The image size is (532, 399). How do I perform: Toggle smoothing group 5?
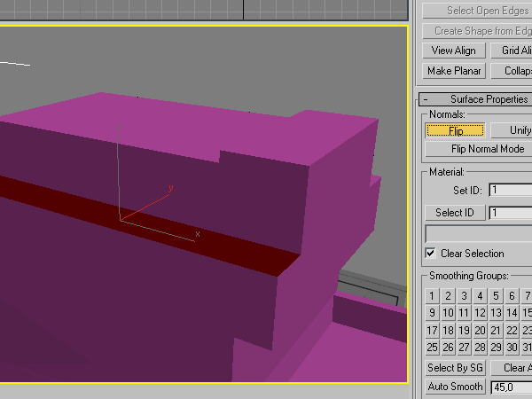496,296
